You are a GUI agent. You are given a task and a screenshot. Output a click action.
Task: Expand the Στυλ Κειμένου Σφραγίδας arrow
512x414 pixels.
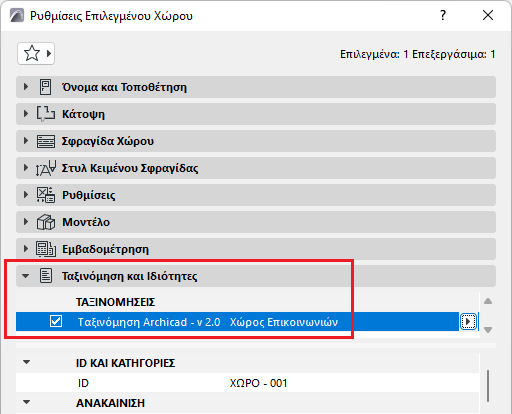(26, 168)
